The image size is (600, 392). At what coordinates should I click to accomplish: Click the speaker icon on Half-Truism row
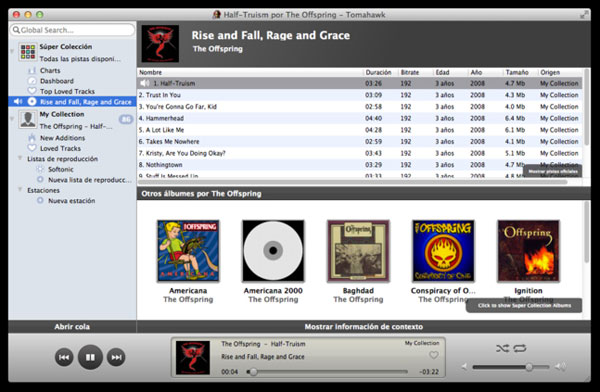[145, 83]
